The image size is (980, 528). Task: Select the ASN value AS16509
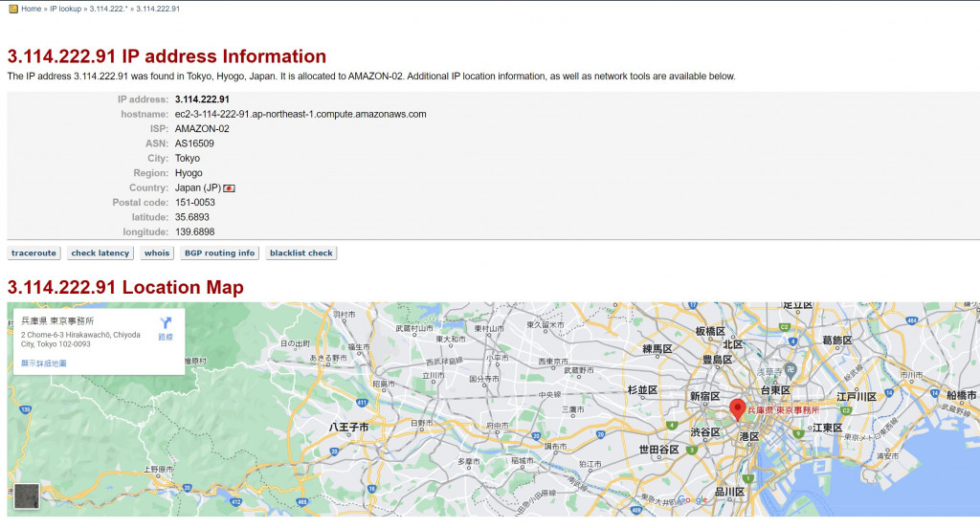click(x=194, y=143)
